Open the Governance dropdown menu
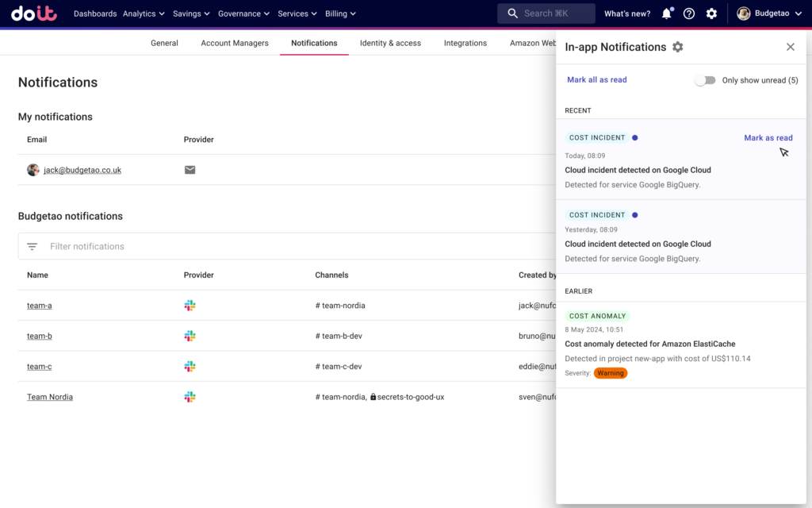Screen dimensions: 812x508 coord(243,13)
